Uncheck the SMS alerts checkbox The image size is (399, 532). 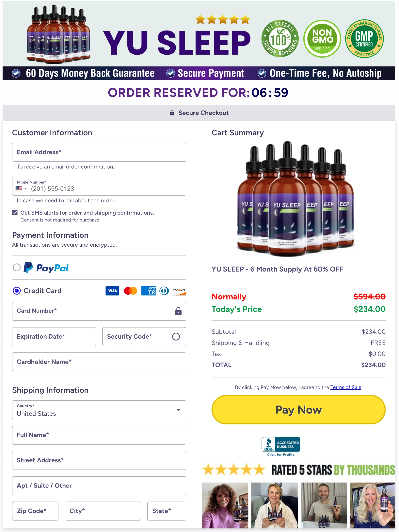(x=15, y=213)
